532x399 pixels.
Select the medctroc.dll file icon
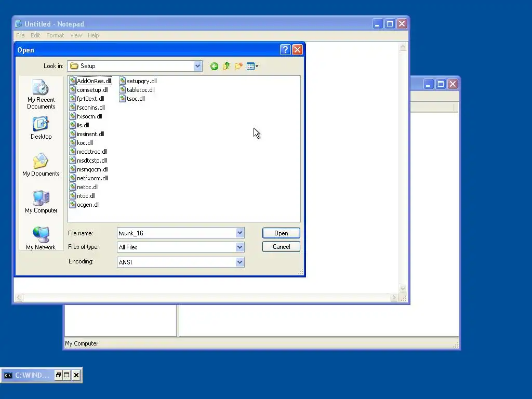click(72, 151)
